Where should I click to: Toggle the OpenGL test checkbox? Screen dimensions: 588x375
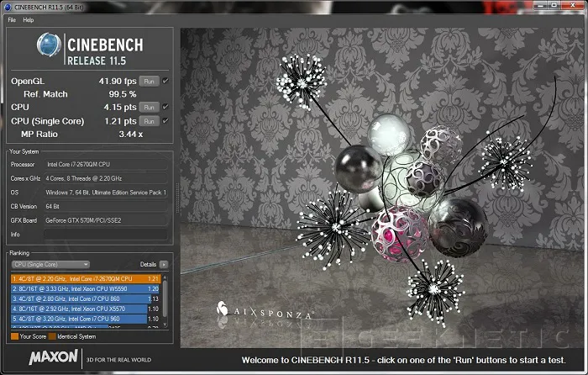point(165,81)
